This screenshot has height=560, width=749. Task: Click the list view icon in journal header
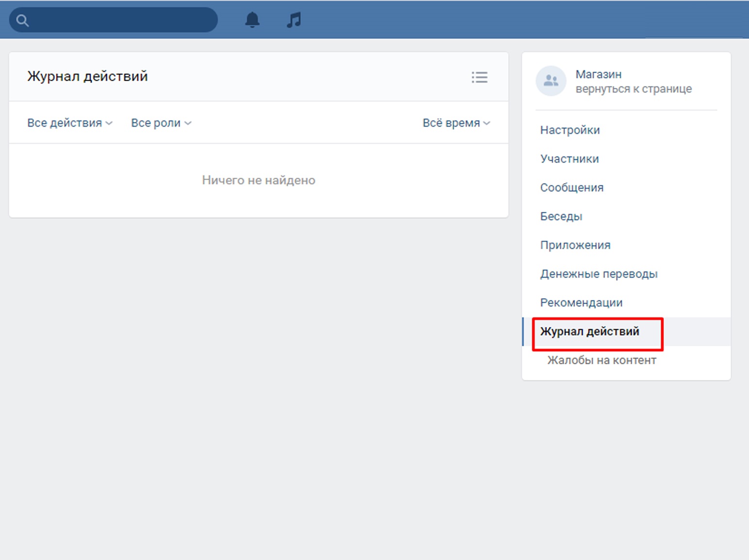pyautogui.click(x=479, y=77)
